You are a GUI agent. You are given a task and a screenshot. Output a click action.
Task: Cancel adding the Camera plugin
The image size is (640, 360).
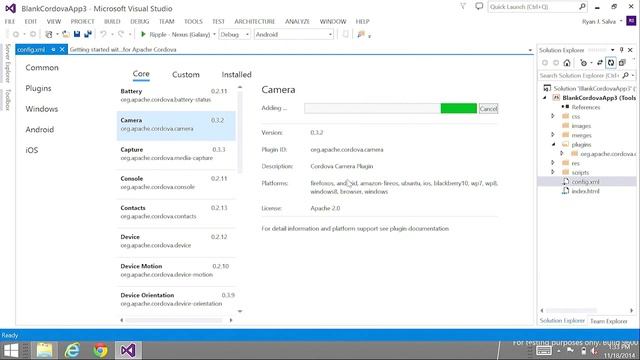488,109
